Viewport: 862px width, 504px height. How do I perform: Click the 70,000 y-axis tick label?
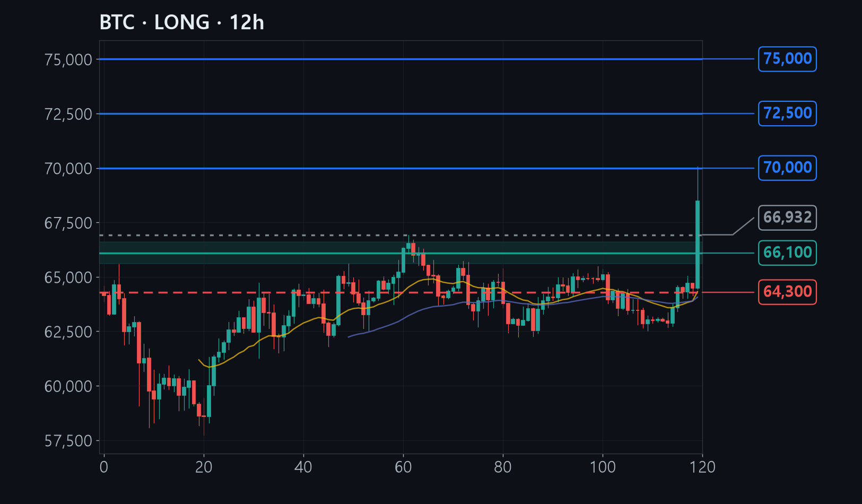[x=68, y=169]
